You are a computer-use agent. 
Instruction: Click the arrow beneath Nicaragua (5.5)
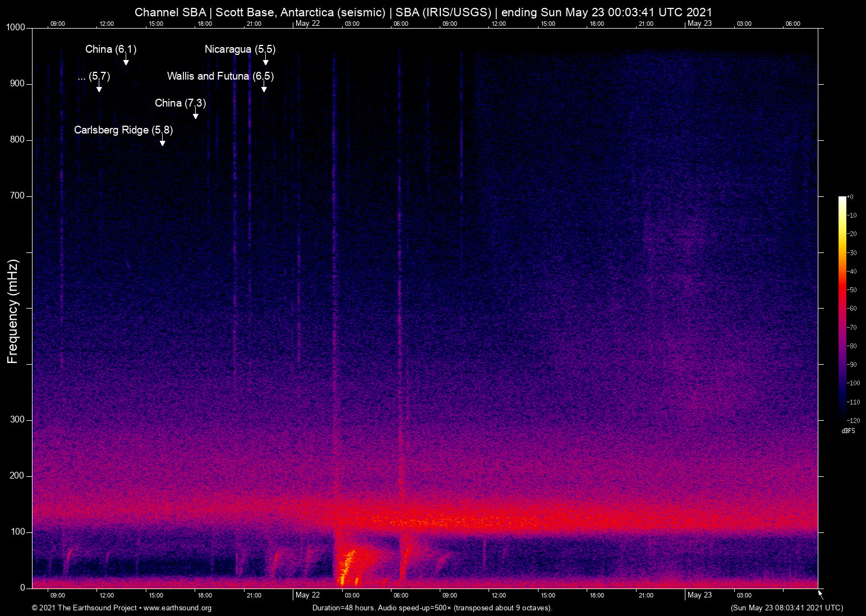pos(266,61)
